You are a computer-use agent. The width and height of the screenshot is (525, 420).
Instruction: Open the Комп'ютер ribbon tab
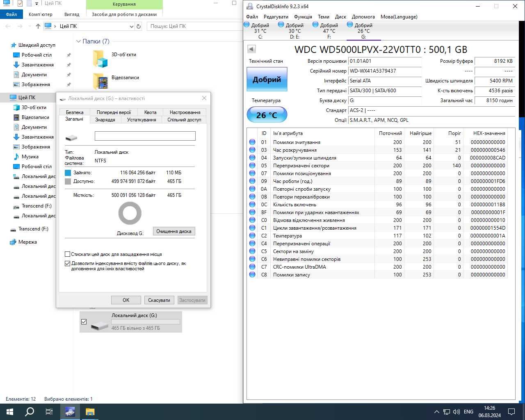click(40, 14)
